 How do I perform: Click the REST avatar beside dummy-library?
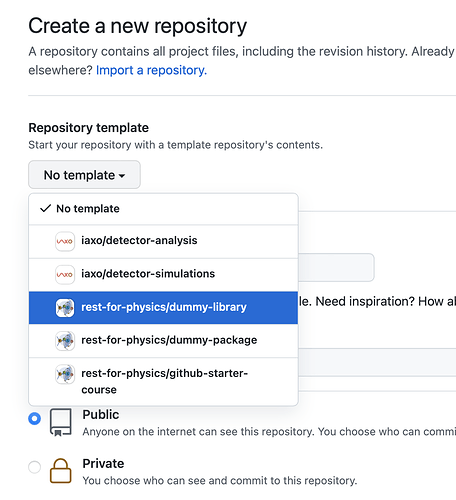(65, 308)
